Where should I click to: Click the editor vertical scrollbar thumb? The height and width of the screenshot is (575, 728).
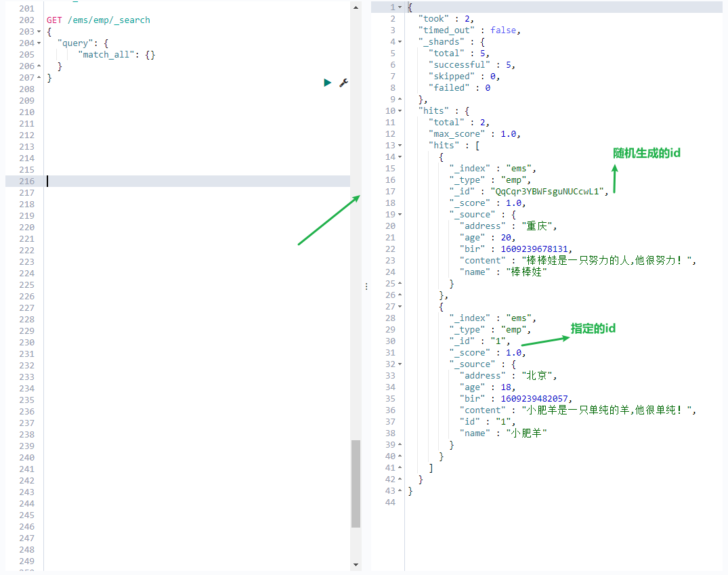[356, 484]
